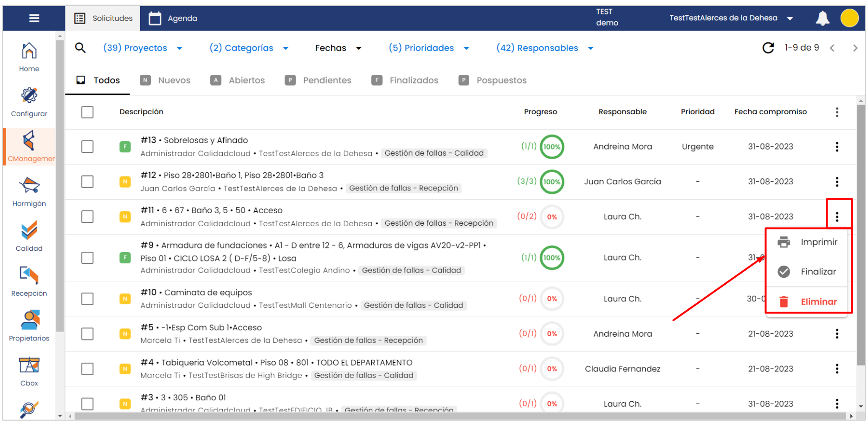Image resolution: width=868 pixels, height=424 pixels.
Task: Open the Calidad module icon
Action: click(x=29, y=231)
